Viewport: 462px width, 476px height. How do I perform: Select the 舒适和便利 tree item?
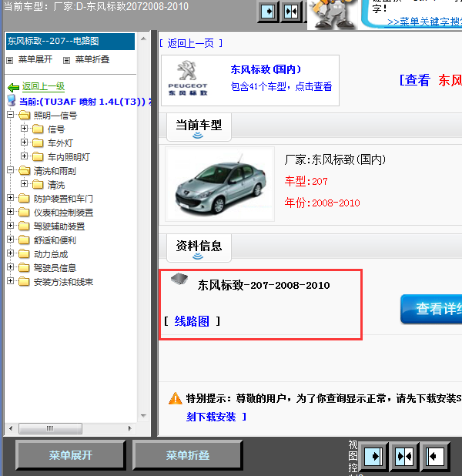point(55,240)
